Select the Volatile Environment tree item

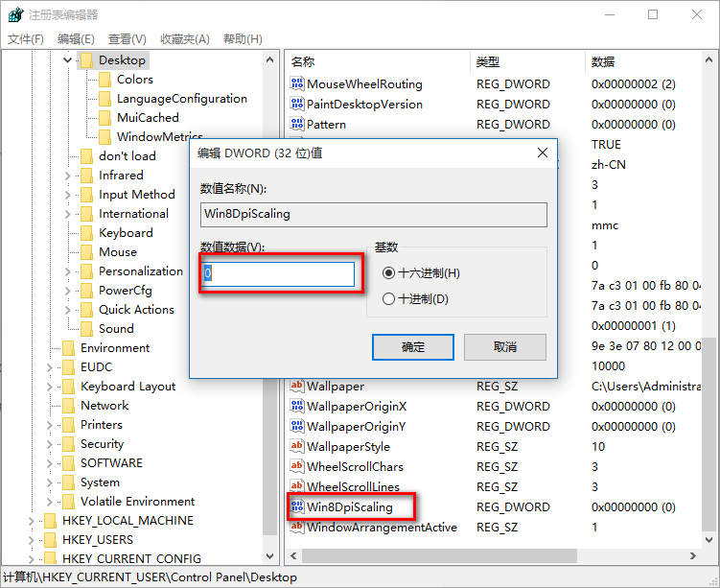138,502
